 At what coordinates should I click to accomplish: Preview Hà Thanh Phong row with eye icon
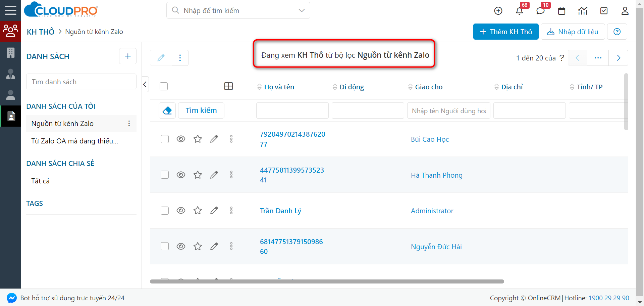[181, 175]
